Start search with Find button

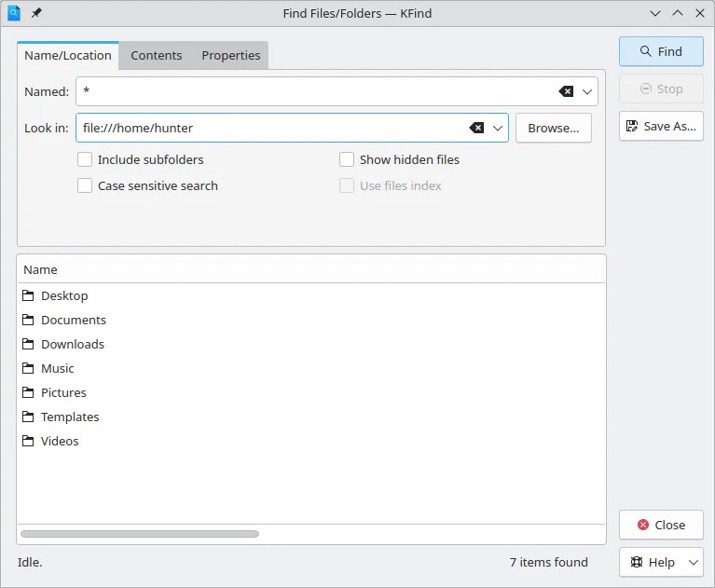(660, 51)
